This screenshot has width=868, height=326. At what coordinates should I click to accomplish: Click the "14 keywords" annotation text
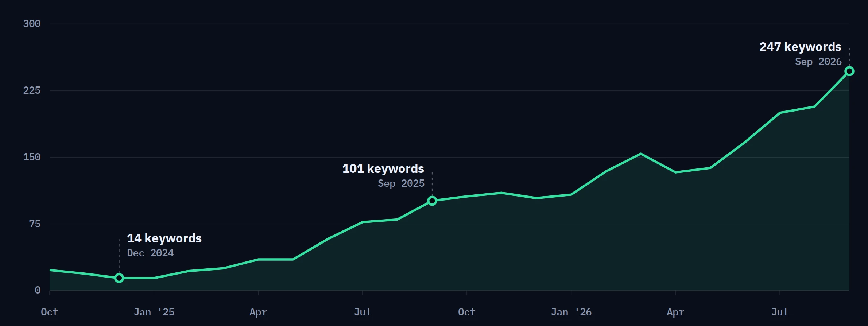click(x=164, y=238)
